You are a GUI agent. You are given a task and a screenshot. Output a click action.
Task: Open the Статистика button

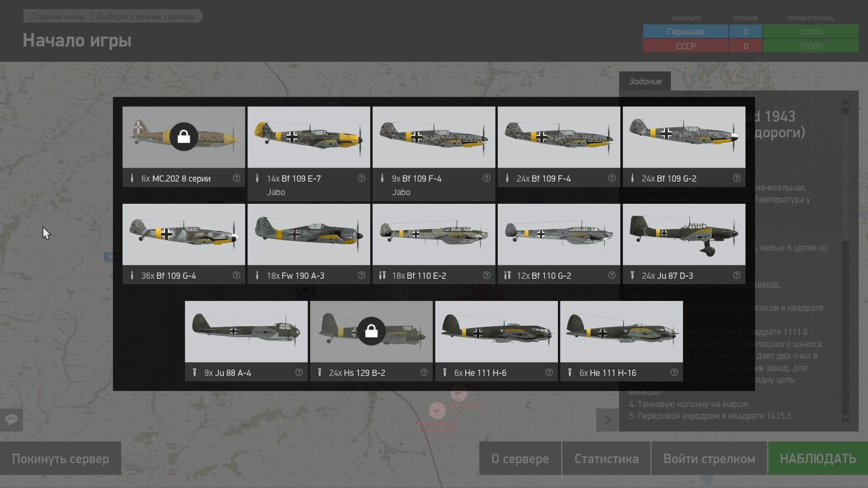(x=606, y=459)
